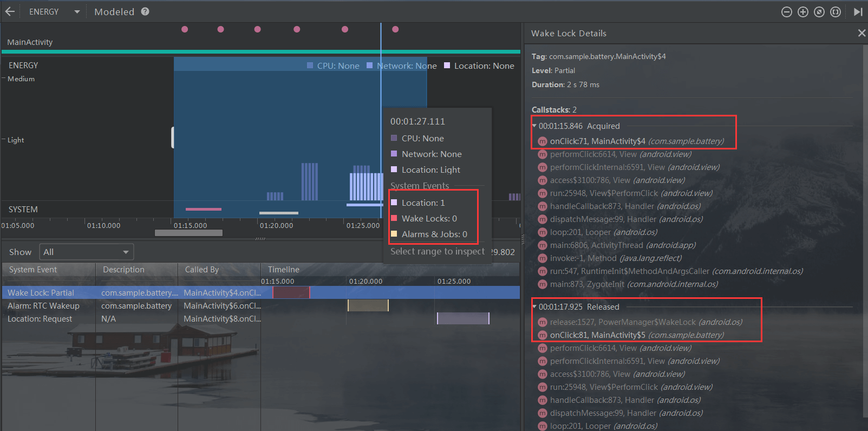This screenshot has height=431, width=868.
Task: Click the System Event column header
Action: coord(33,270)
